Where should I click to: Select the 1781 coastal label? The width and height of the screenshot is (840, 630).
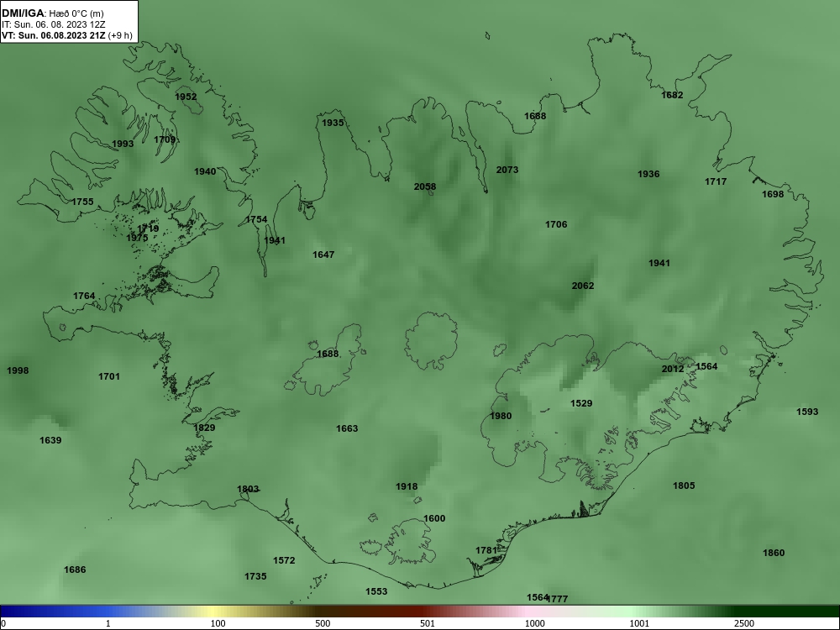pos(486,550)
